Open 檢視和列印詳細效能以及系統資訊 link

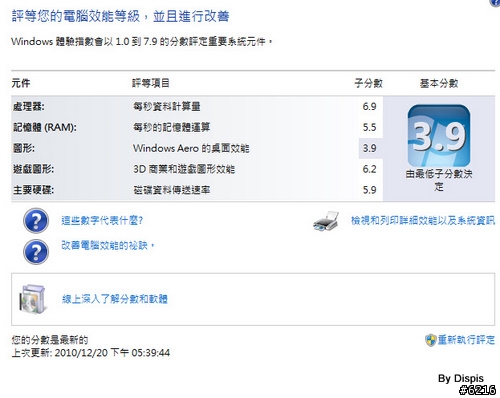[423, 220]
